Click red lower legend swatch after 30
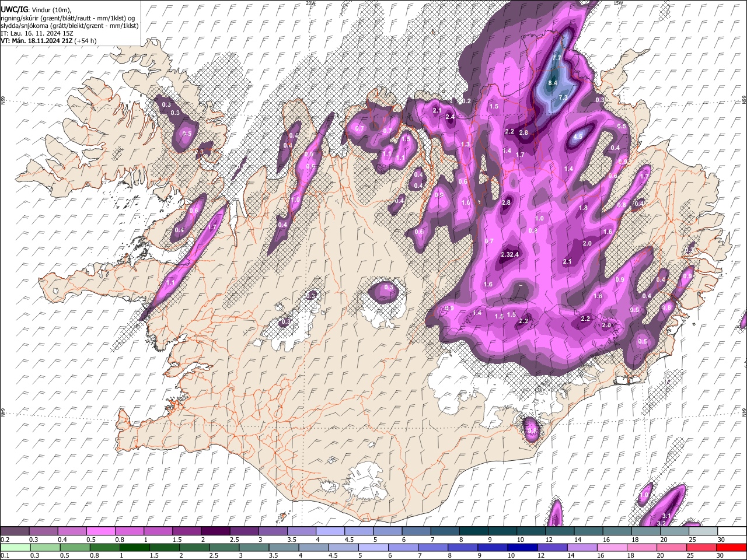 (x=732, y=547)
